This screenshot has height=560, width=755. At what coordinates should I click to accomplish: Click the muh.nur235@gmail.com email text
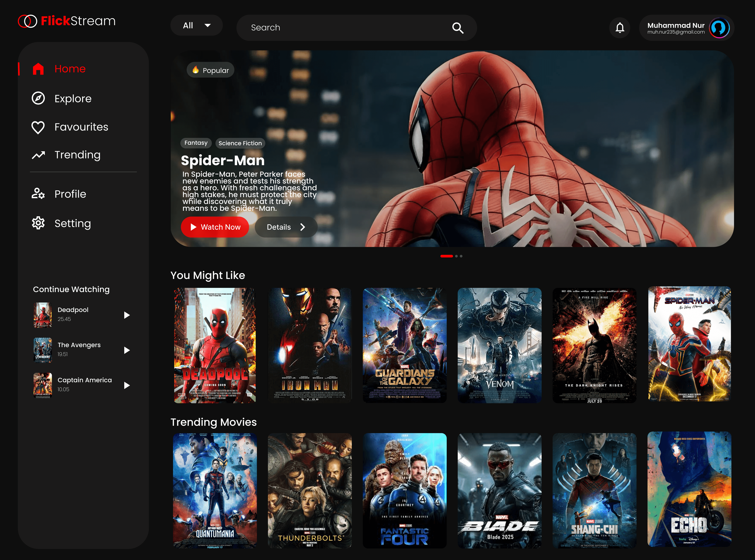[676, 32]
